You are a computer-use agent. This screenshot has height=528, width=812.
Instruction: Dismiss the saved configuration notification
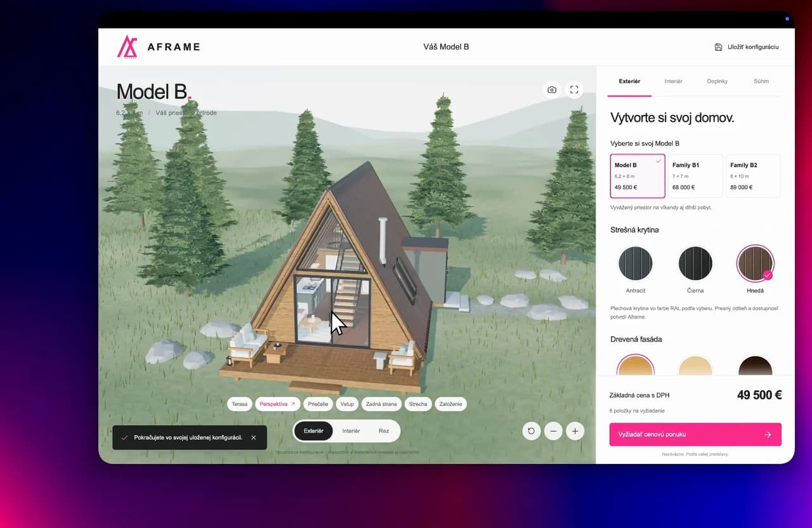point(254,437)
